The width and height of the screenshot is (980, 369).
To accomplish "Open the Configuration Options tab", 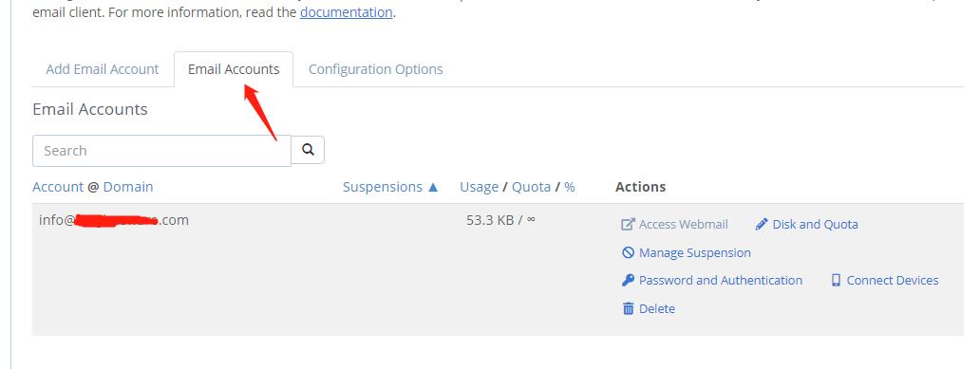I will (376, 69).
